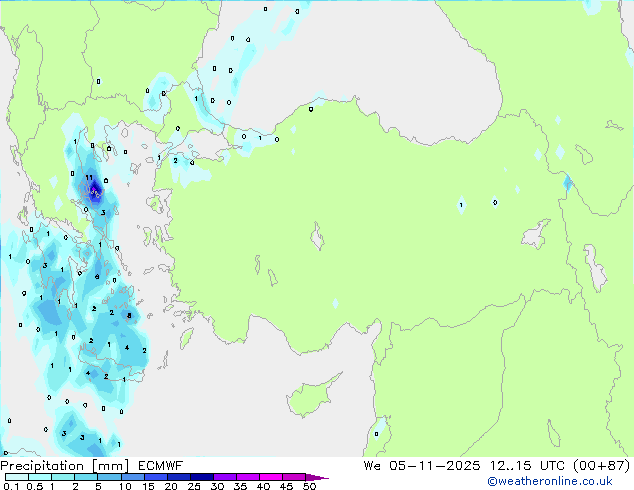Click the legend swatch between 2 and 5
The height and width of the screenshot is (490, 634).
86,477
